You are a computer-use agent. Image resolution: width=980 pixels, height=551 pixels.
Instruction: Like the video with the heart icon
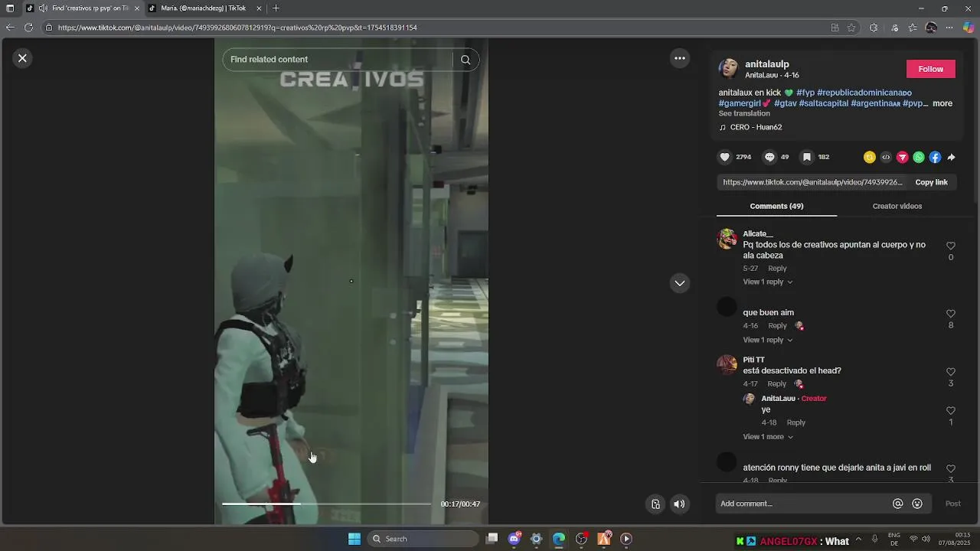coord(724,157)
